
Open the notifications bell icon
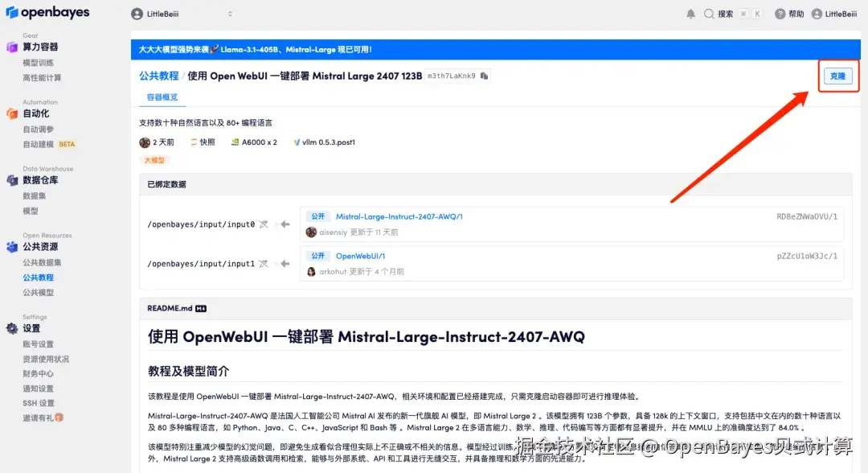(x=691, y=14)
